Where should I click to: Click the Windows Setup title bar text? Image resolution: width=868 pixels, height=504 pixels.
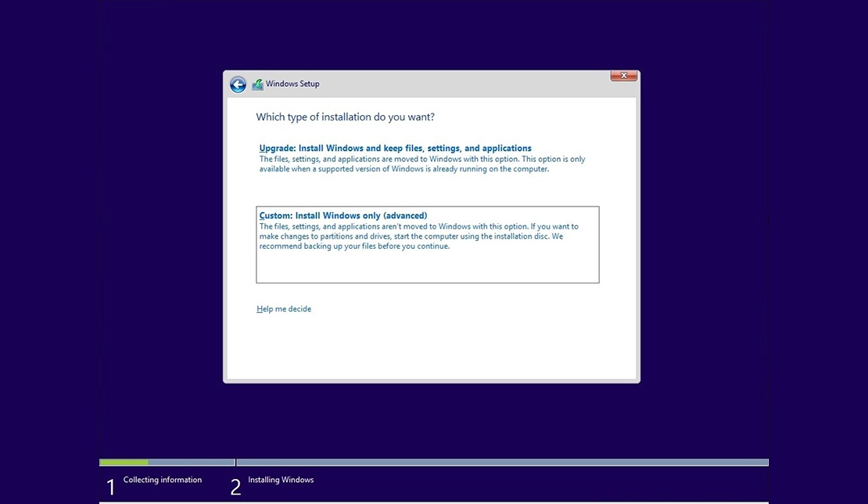pyautogui.click(x=292, y=84)
